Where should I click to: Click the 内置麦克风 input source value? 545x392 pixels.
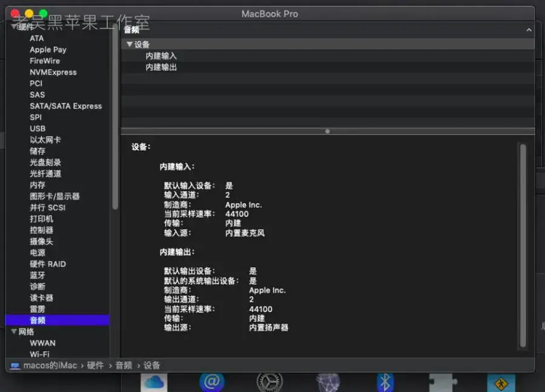click(245, 233)
